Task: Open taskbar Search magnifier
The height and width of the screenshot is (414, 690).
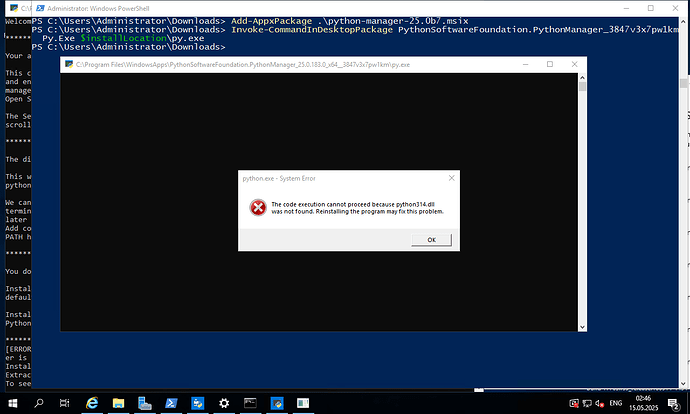Action: (39, 403)
